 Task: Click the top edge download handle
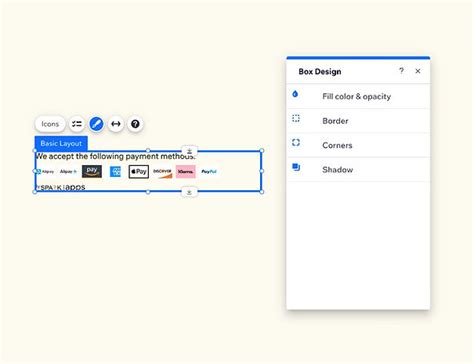point(189,151)
